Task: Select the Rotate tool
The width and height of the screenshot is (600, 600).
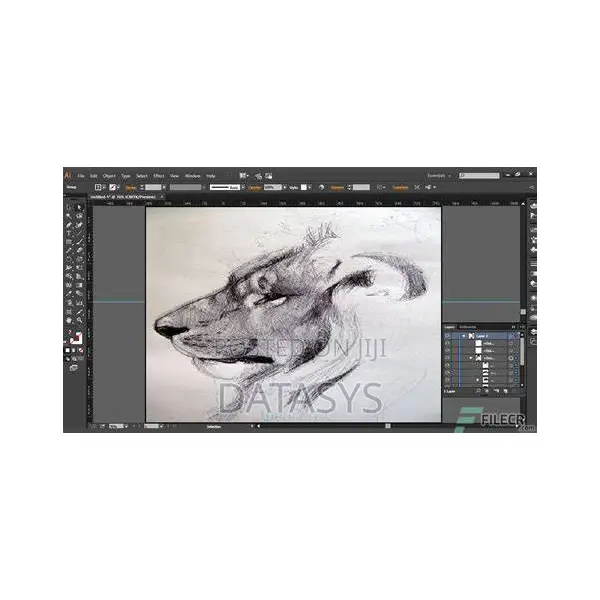Action: (69, 259)
